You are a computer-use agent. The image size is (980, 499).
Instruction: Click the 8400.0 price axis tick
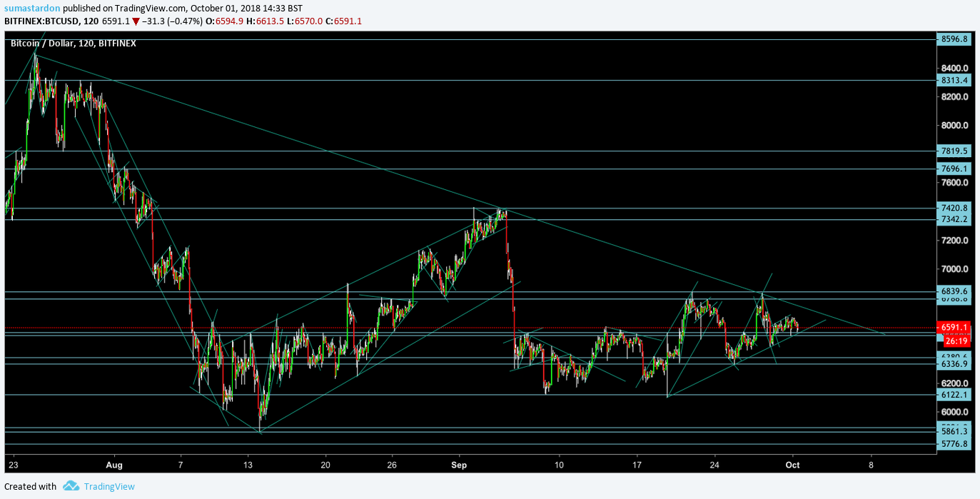[x=956, y=69]
